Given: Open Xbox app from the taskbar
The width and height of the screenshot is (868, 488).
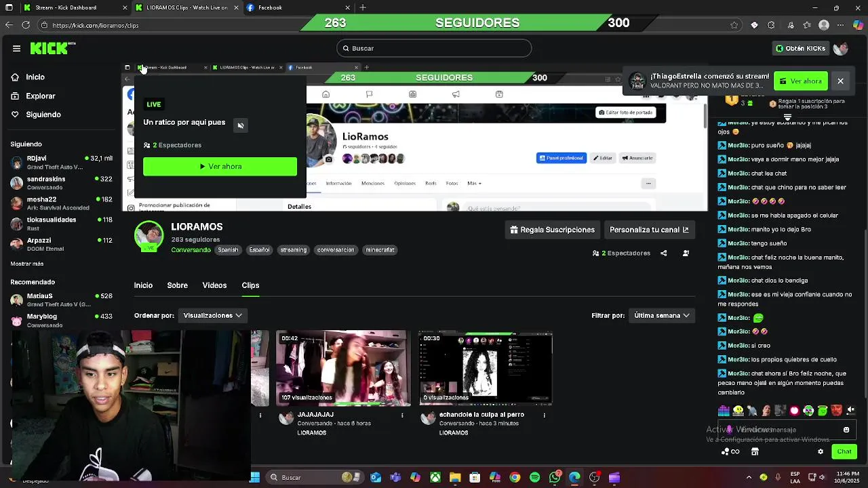Looking at the screenshot, I should (435, 477).
